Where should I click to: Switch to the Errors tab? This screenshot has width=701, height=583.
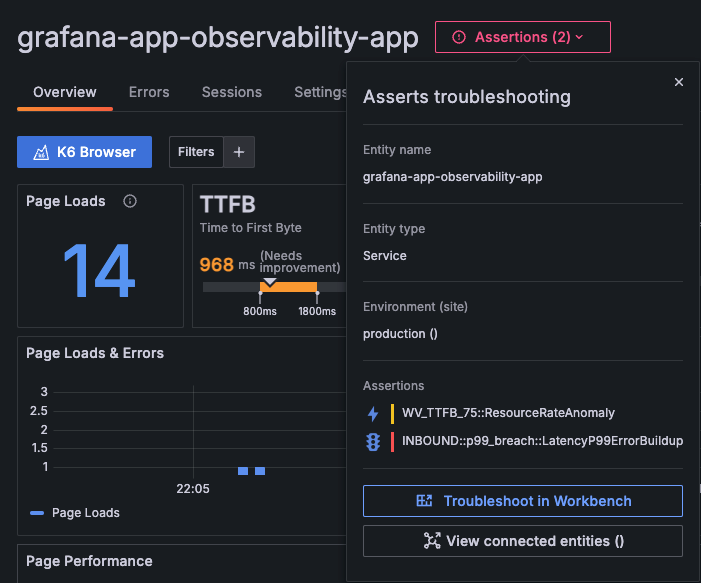[x=149, y=92]
